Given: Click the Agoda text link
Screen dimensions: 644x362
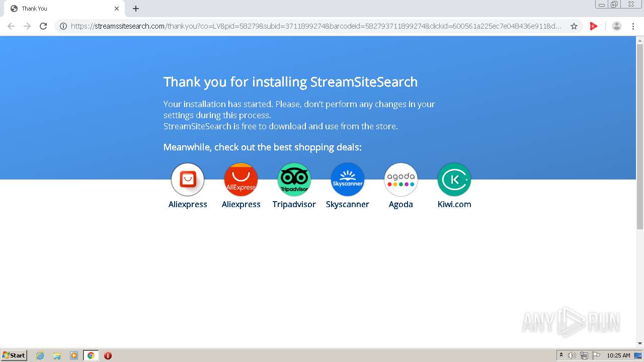Looking at the screenshot, I should [x=401, y=205].
